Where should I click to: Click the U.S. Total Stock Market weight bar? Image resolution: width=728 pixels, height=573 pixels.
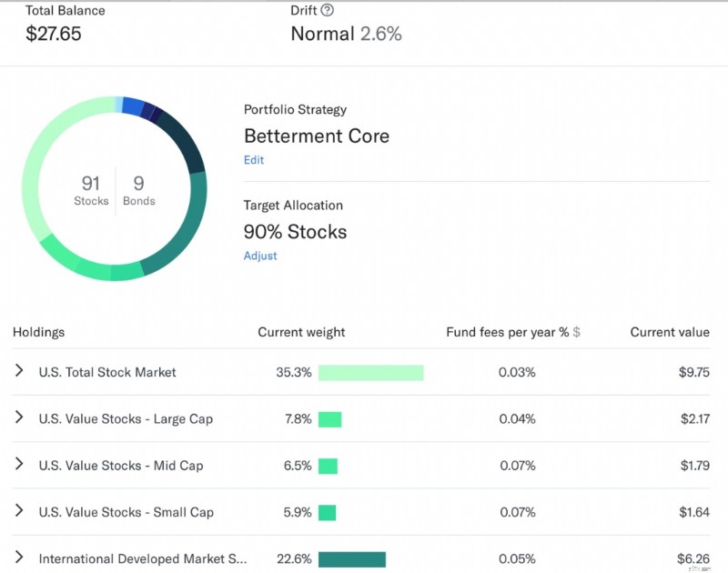click(x=370, y=373)
